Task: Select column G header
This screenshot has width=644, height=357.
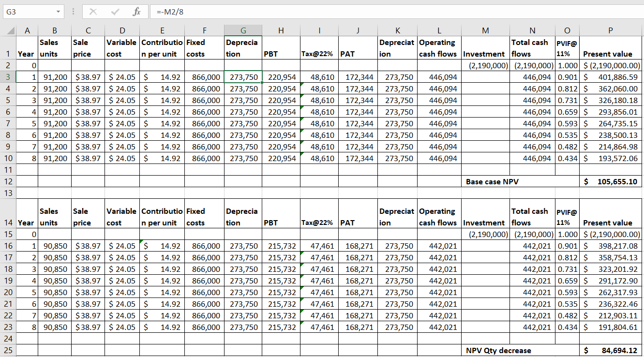Action: click(x=243, y=30)
